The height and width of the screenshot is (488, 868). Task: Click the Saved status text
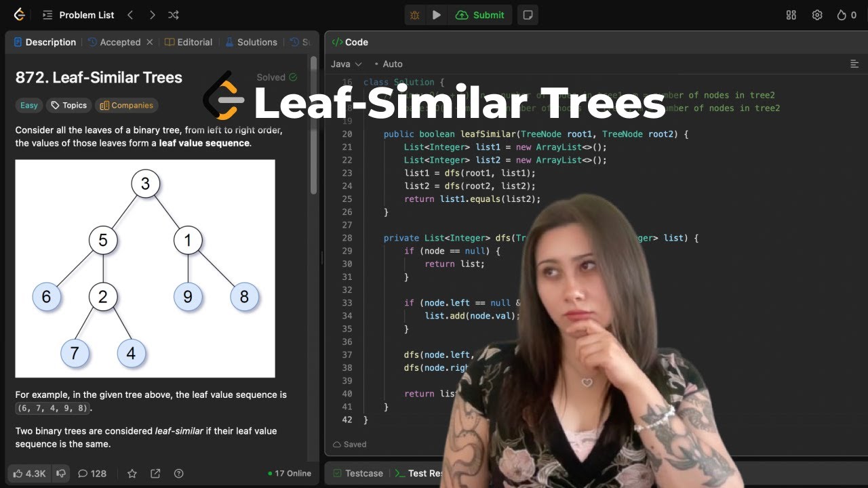click(350, 445)
